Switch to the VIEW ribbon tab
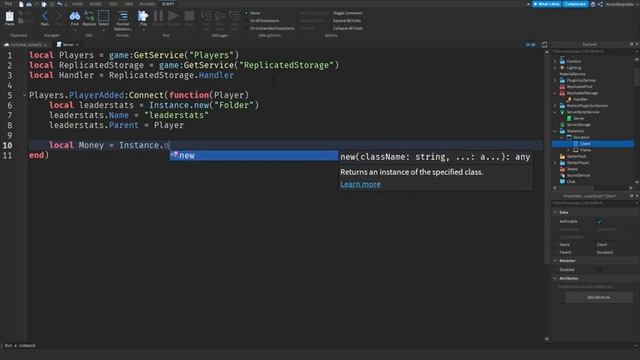 pyautogui.click(x=129, y=4)
